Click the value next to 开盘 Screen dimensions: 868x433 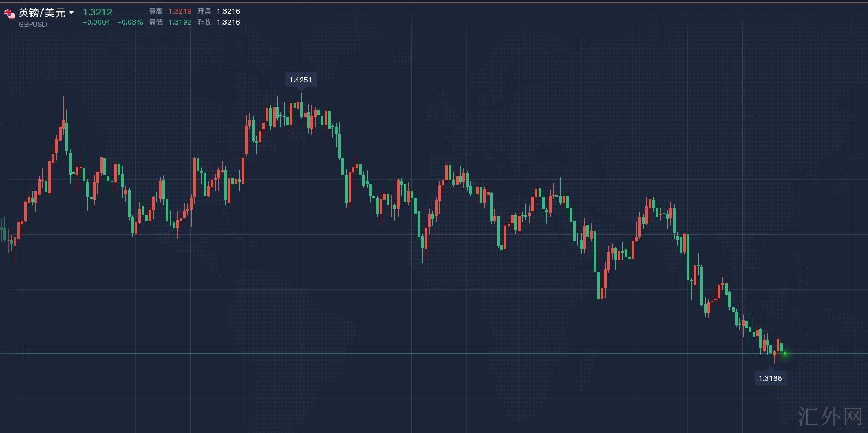pos(228,11)
